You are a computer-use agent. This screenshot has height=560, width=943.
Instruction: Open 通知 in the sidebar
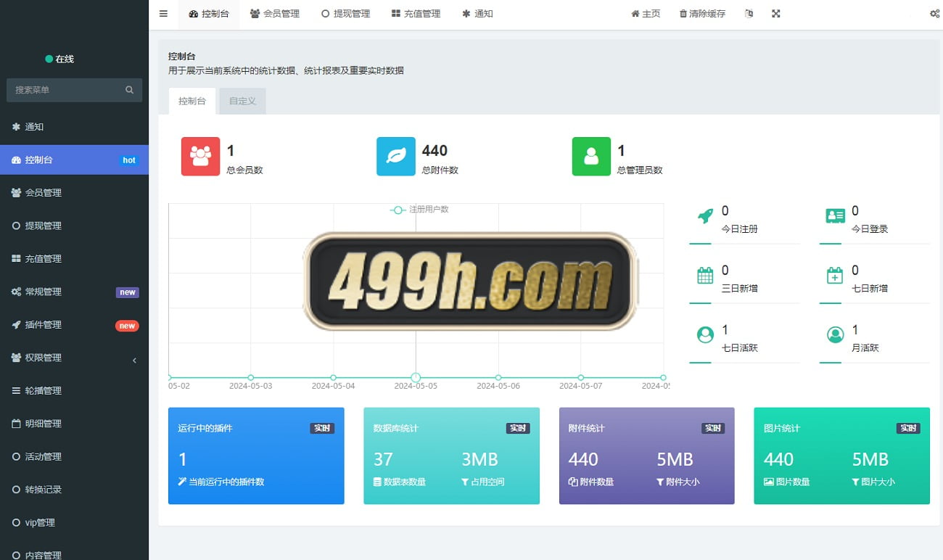74,127
